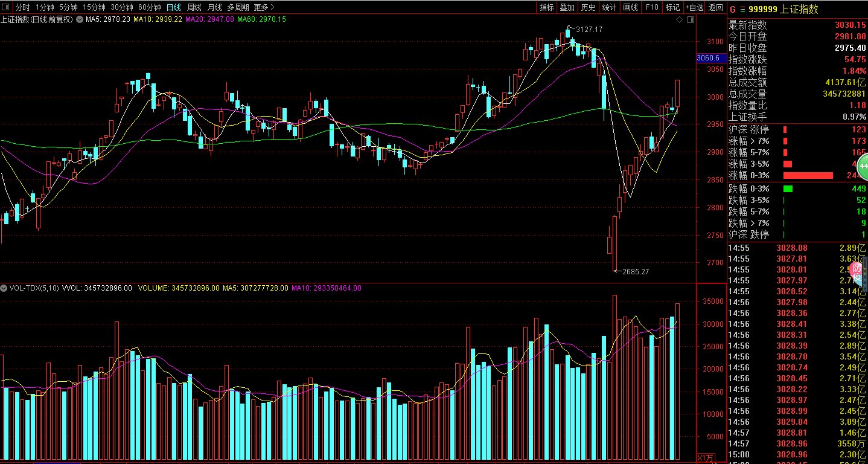
Task: Select the 15分钟 period tab
Action: tap(94, 7)
